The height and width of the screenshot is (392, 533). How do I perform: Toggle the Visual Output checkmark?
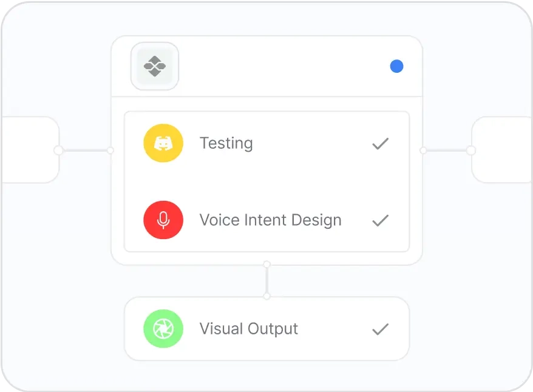[x=380, y=329]
